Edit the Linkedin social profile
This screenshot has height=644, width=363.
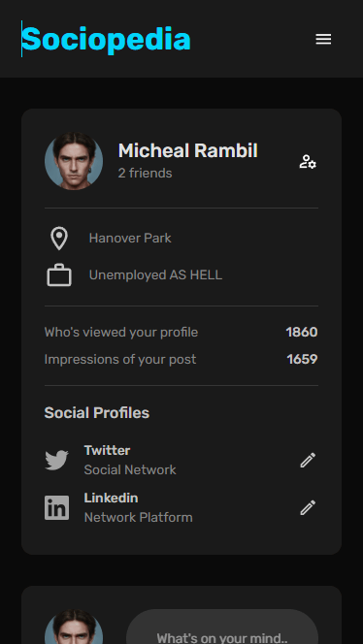(x=308, y=507)
